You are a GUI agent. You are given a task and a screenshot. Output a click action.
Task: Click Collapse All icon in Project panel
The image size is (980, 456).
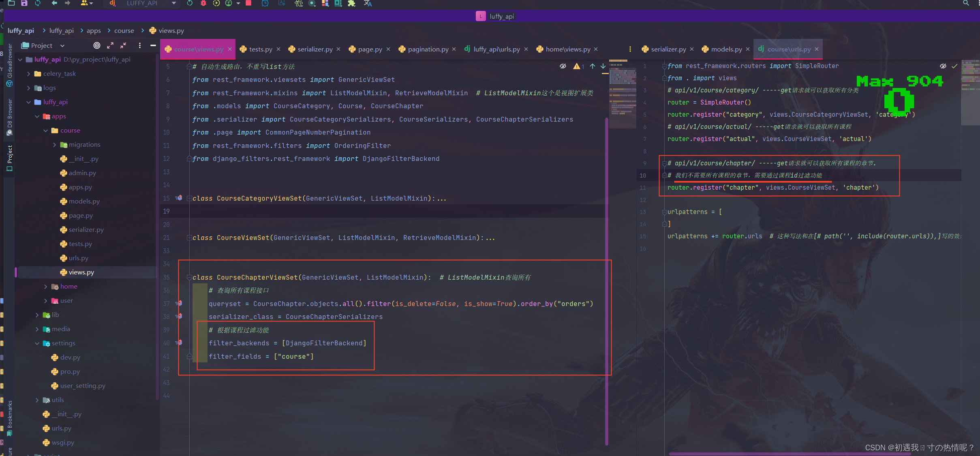tap(123, 45)
